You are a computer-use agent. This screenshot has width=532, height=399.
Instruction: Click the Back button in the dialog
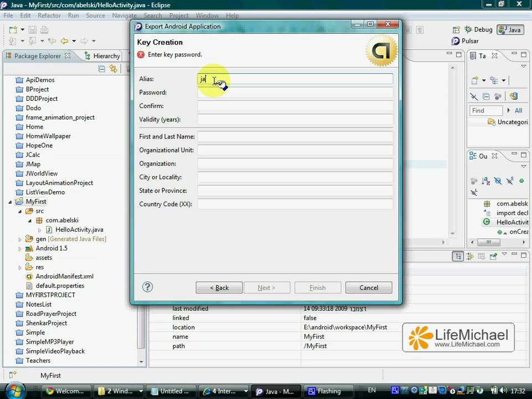(219, 288)
